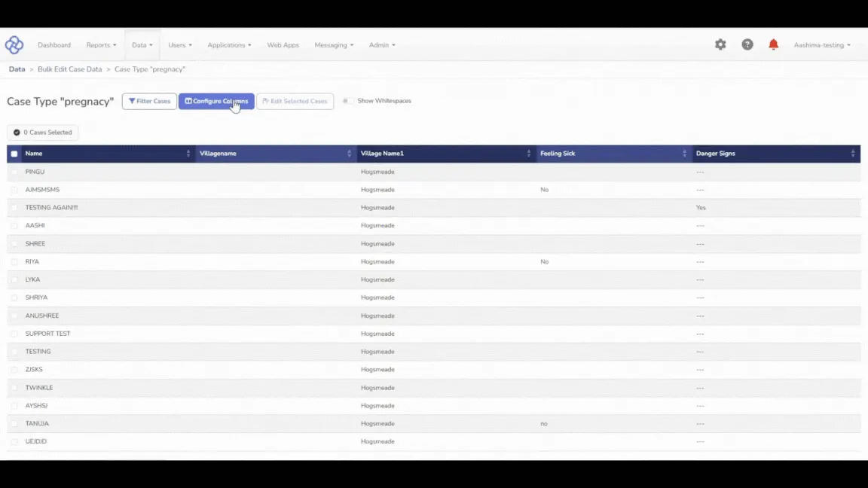
Task: Open the Messaging dropdown menu
Action: tap(334, 45)
